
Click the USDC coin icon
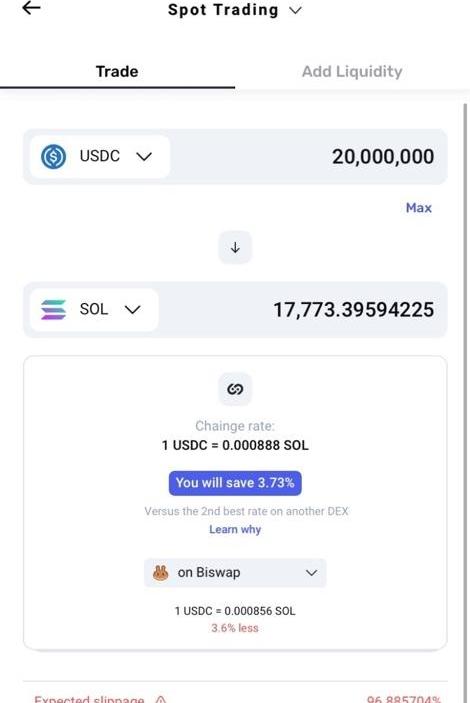[54, 156]
